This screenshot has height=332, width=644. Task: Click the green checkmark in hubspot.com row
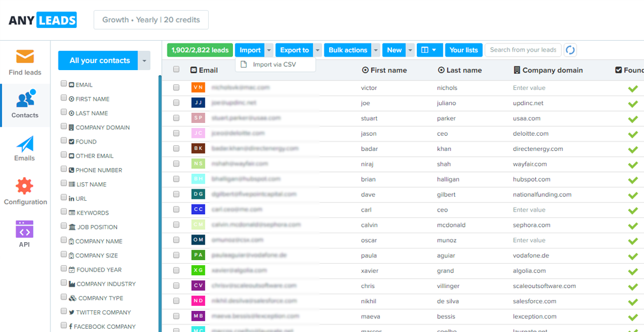(633, 180)
